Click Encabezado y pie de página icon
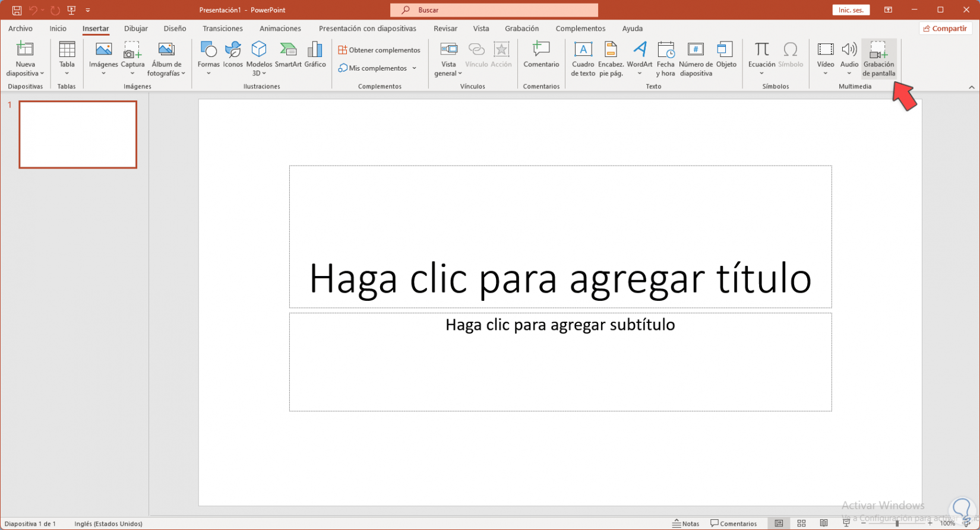Viewport: 980px width, 530px height. 611,59
